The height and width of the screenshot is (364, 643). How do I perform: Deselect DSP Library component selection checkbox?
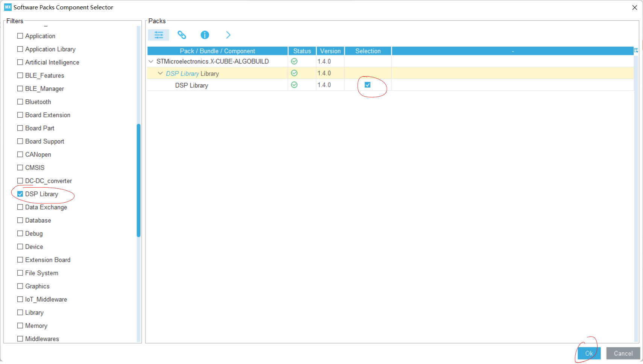pyautogui.click(x=367, y=85)
